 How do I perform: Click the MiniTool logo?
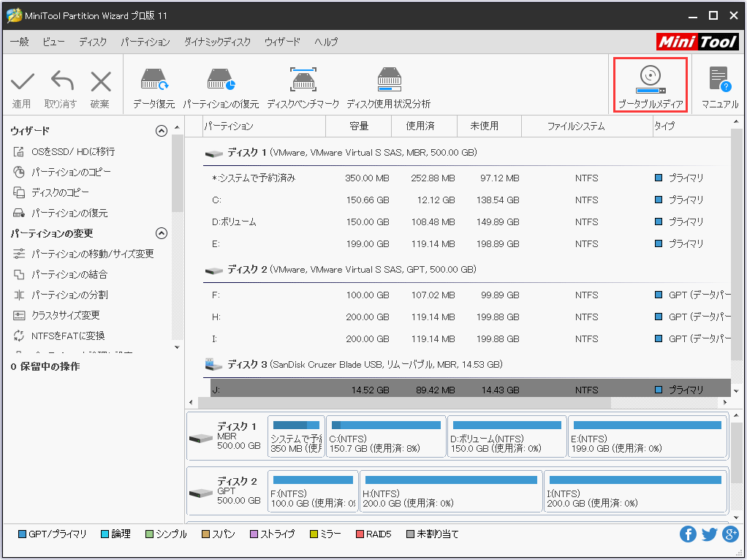[697, 42]
